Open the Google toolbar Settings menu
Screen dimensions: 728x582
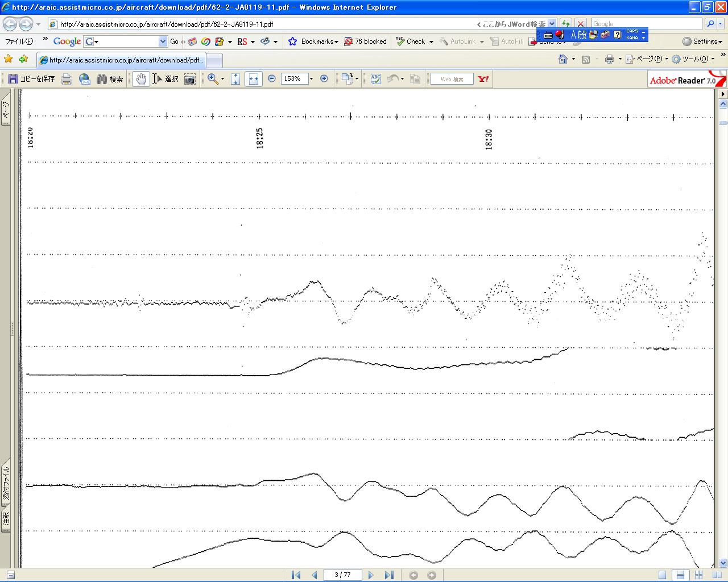pyautogui.click(x=702, y=41)
